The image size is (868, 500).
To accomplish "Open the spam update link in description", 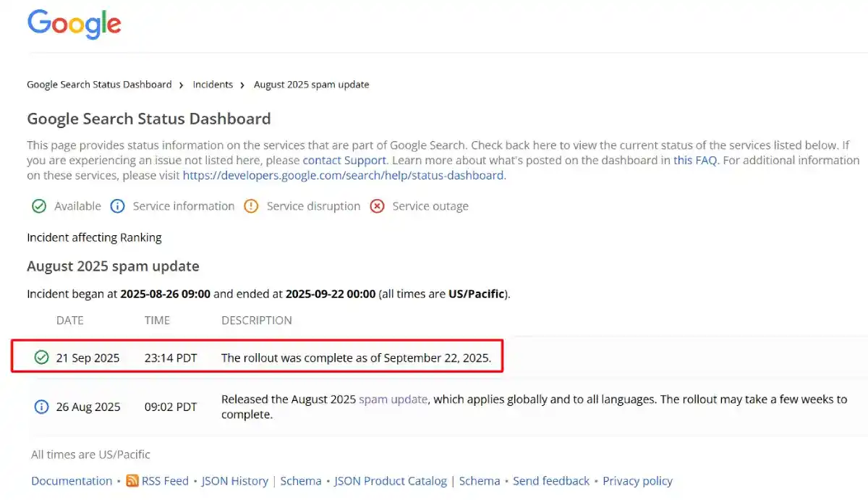I will [x=393, y=399].
